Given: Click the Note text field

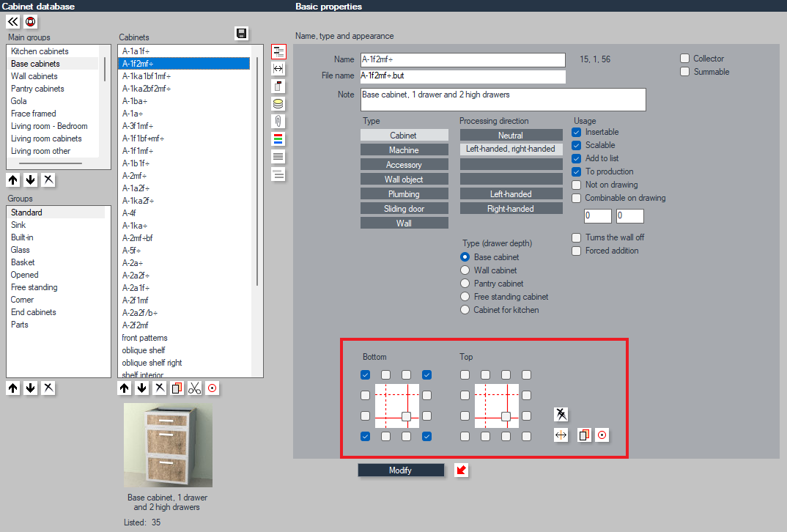Looking at the screenshot, I should [503, 100].
